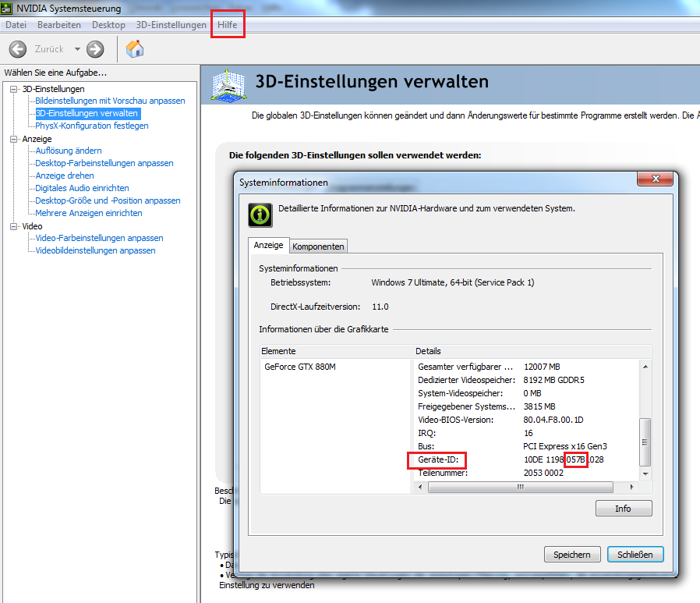Open Videobildeinstellungen anpassen
This screenshot has width=700, height=603.
pos(96,251)
